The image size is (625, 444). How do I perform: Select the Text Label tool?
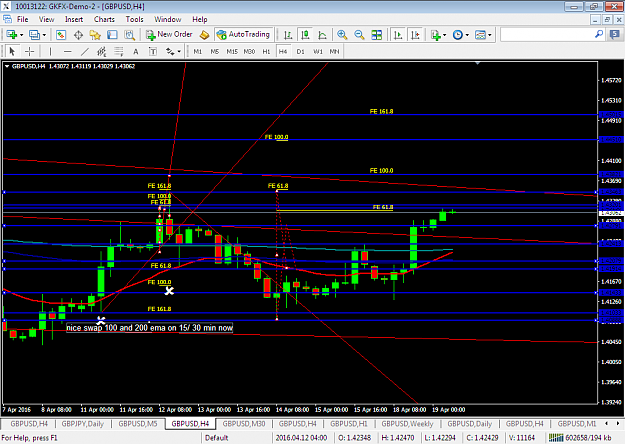(153, 51)
